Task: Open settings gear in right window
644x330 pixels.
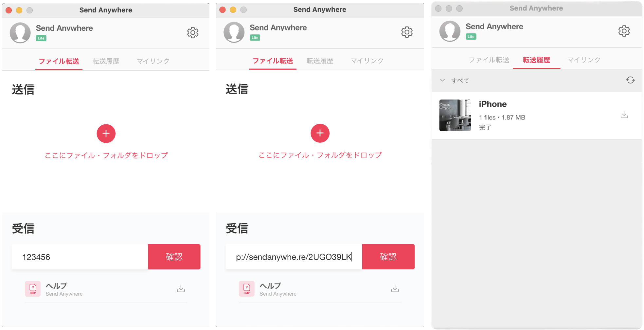Action: point(624,31)
